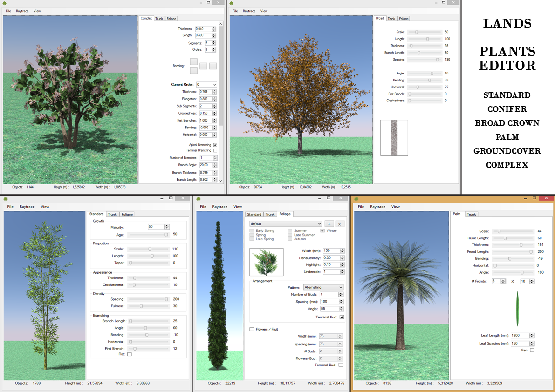Check the Autumn season checkbox
555x392 pixels.
click(290, 239)
